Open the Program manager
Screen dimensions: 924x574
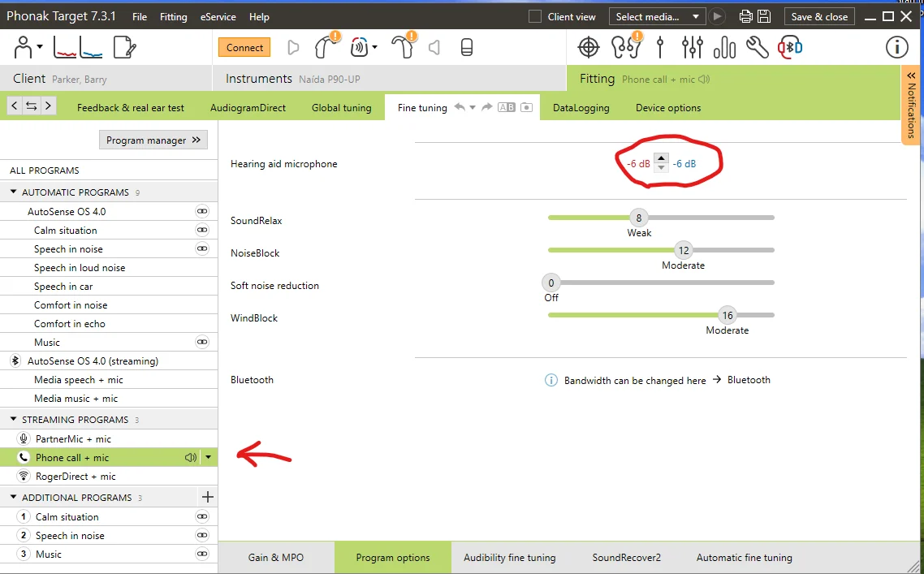pyautogui.click(x=153, y=140)
